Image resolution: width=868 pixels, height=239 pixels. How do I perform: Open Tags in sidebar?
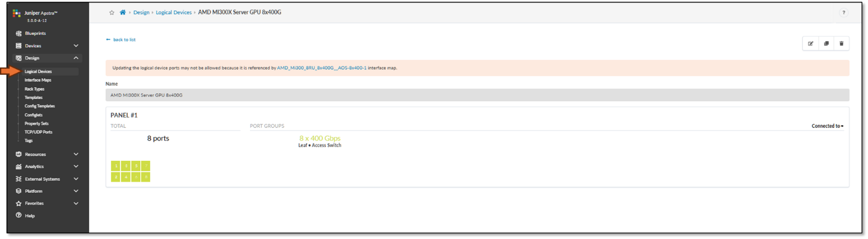click(x=28, y=141)
